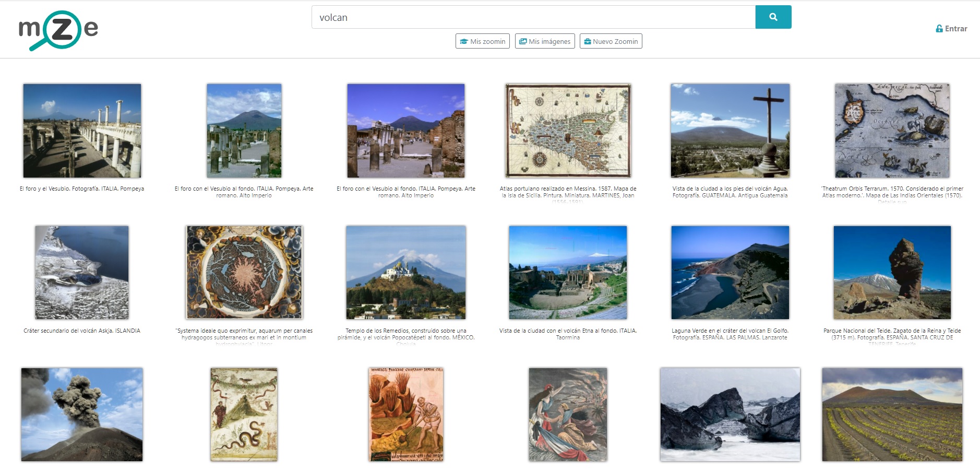This screenshot has width=980, height=469.
Task: Click caption 'Cráter secundario del volcán Askja. ISLANDIA'
Action: coord(82,331)
